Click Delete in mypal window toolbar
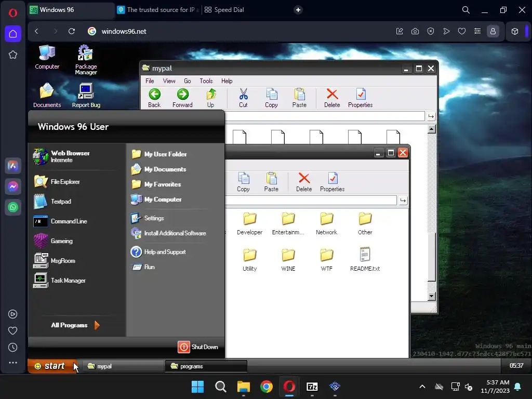Screen dimensions: 532x399 click(332, 98)
